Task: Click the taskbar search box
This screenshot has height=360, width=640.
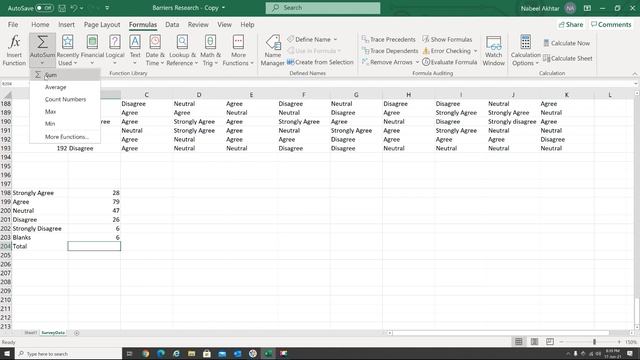Action: coord(69,353)
